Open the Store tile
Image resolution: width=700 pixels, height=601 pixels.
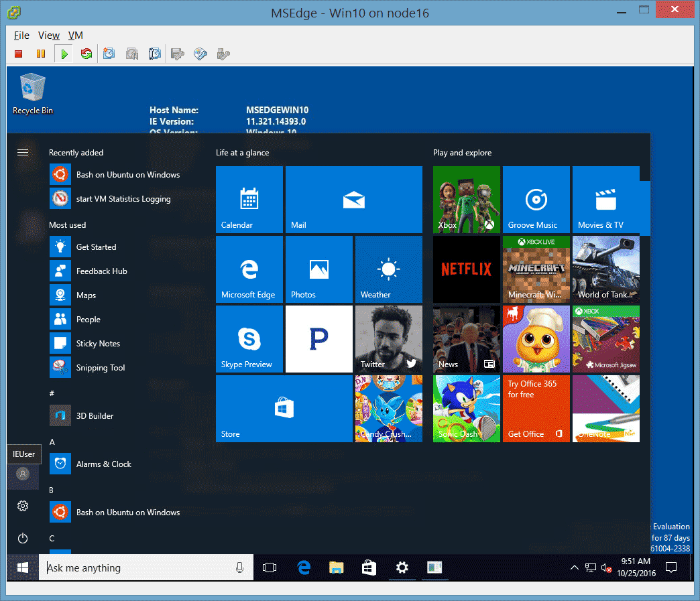coord(284,408)
